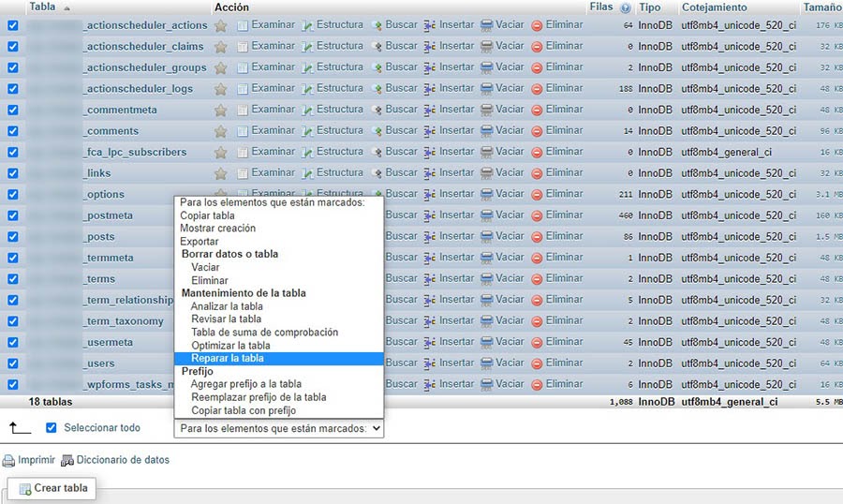
Task: Select 'Exportar' in the dropdown list
Action: 199,242
